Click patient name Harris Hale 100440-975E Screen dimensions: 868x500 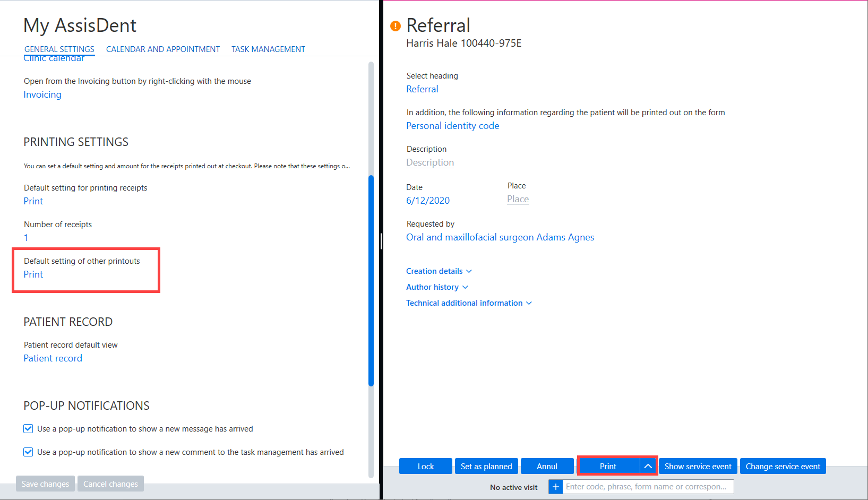coord(464,43)
